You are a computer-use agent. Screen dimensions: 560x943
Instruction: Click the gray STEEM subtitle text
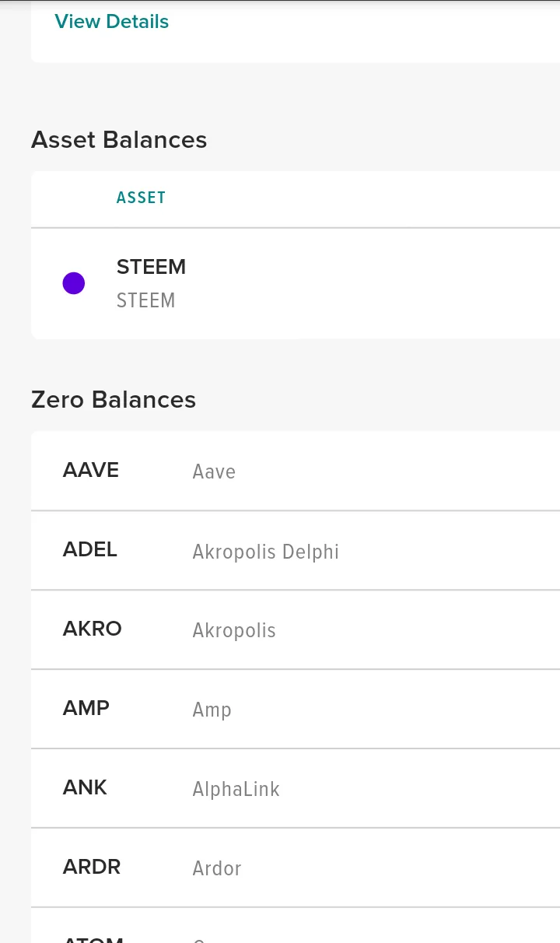coord(145,300)
